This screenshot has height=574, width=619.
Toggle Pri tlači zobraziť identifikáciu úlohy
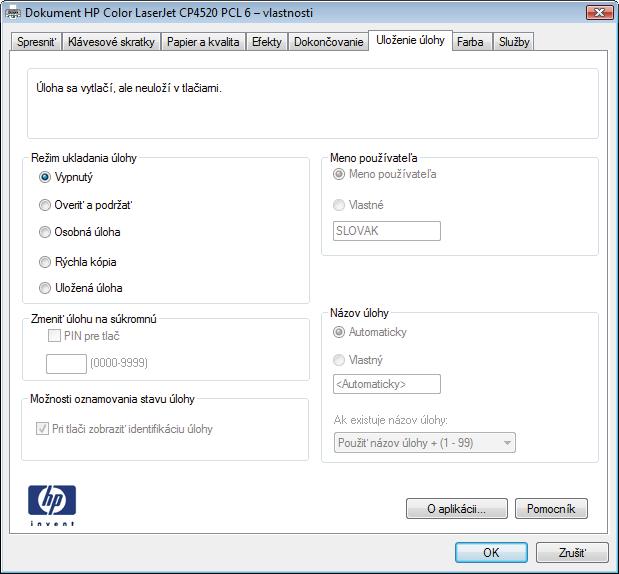pos(42,429)
